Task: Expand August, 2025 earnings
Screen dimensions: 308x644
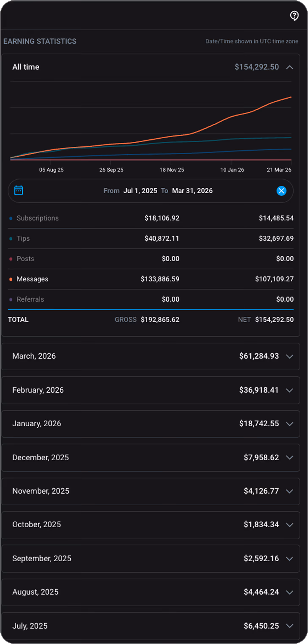Action: click(x=289, y=592)
